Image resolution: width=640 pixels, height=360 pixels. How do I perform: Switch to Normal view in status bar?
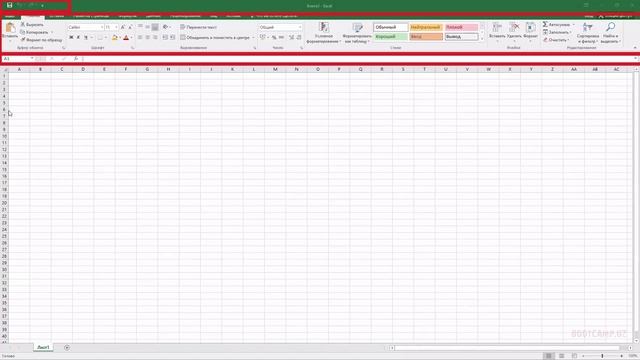(x=549, y=356)
